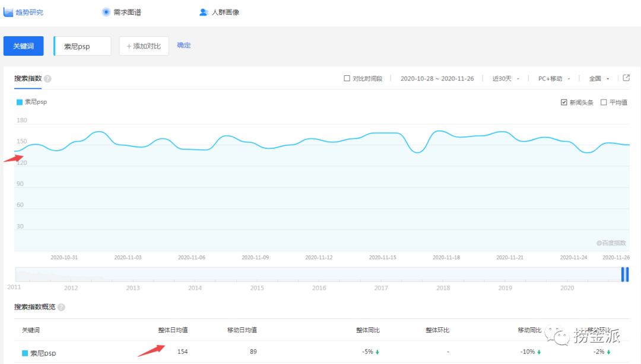The height and width of the screenshot is (364, 641).
Task: Click the 人群画像 people icon
Action: [x=204, y=12]
